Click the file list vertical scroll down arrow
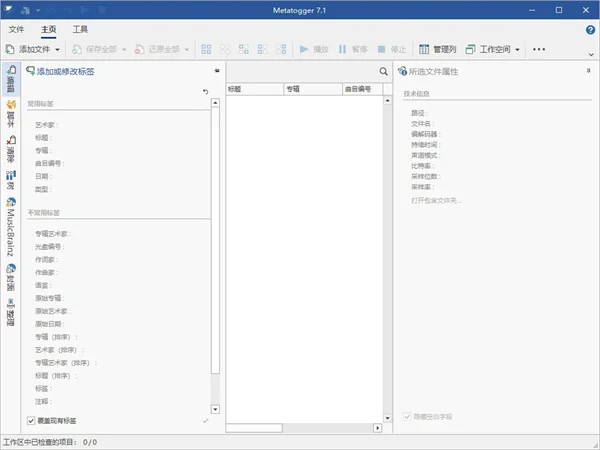The image size is (600, 450). coord(388,418)
